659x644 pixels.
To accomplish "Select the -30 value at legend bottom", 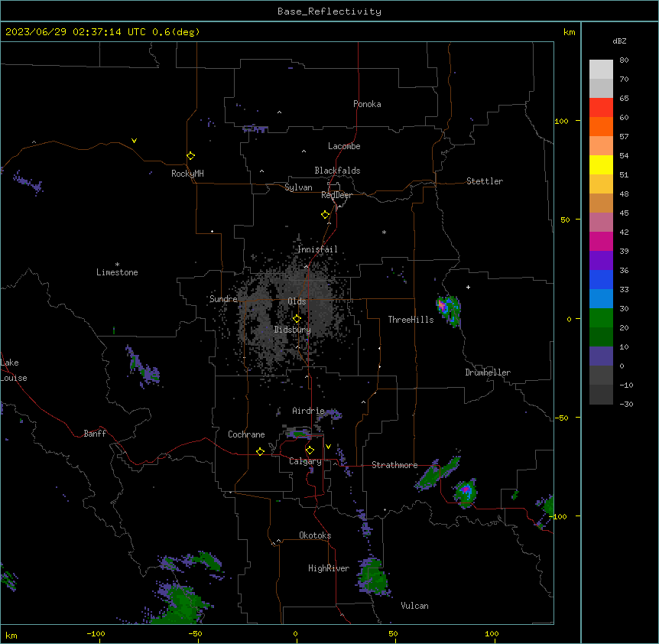I will coord(626,405).
